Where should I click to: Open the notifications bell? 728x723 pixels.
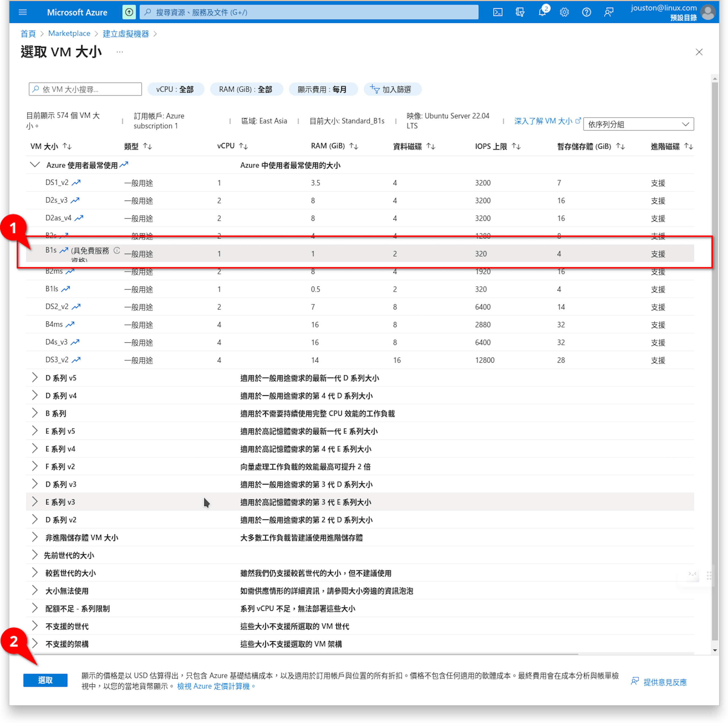tap(542, 12)
